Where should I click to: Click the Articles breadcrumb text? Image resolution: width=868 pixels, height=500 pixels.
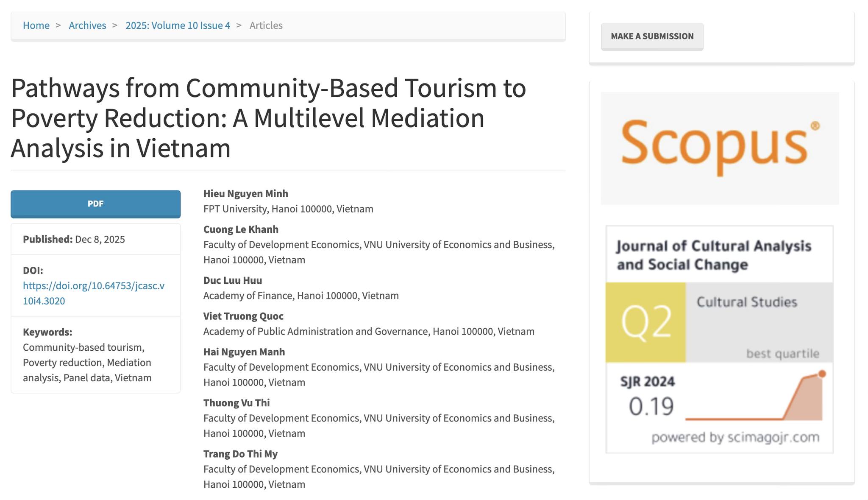pyautogui.click(x=266, y=25)
